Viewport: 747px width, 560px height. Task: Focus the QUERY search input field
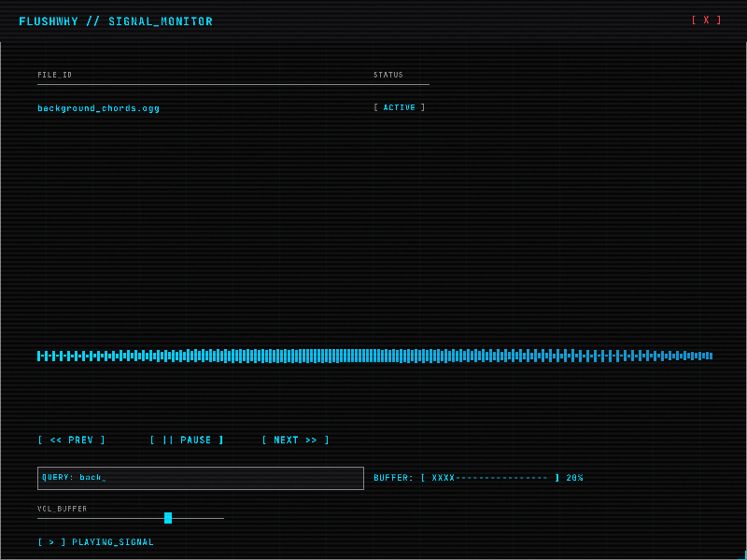(201, 478)
